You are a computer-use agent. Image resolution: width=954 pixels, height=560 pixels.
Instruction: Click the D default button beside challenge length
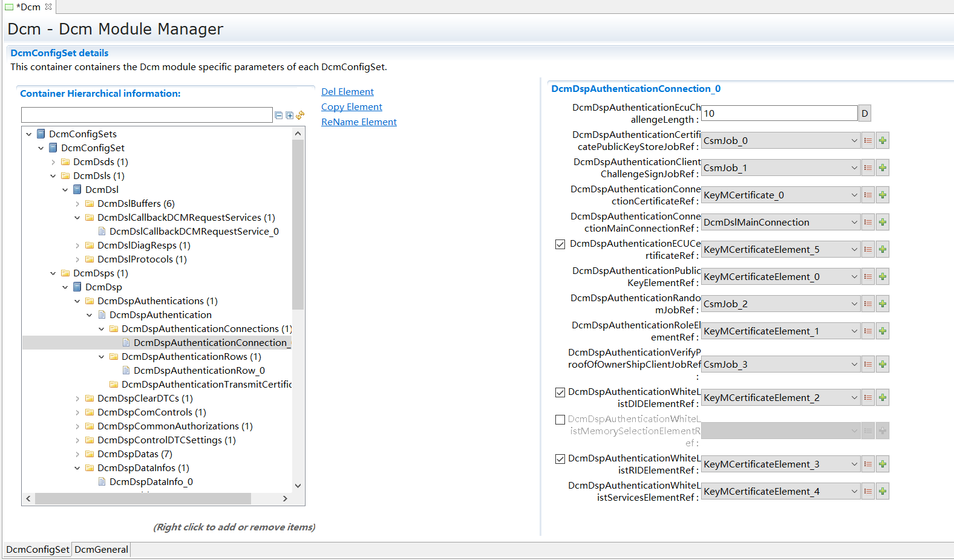864,114
